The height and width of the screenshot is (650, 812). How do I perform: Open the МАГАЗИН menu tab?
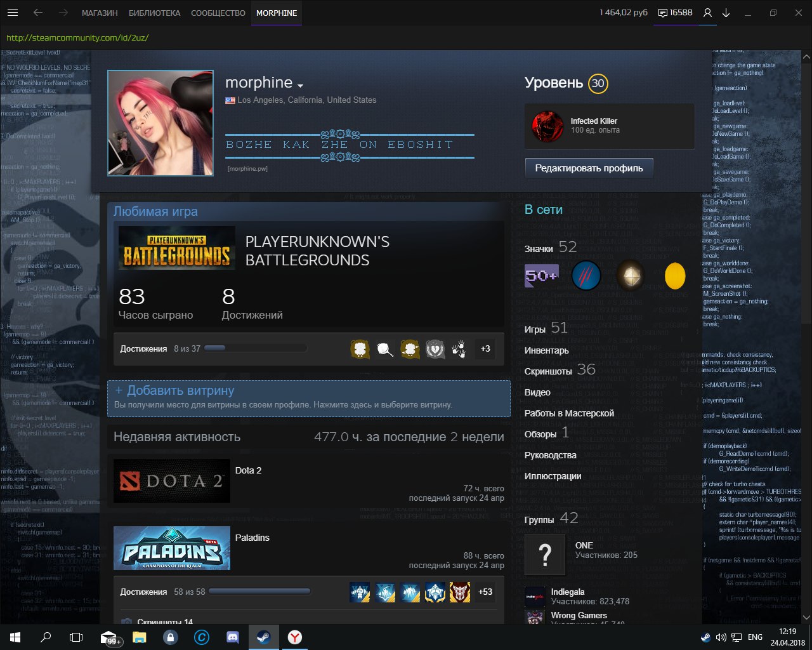[100, 13]
